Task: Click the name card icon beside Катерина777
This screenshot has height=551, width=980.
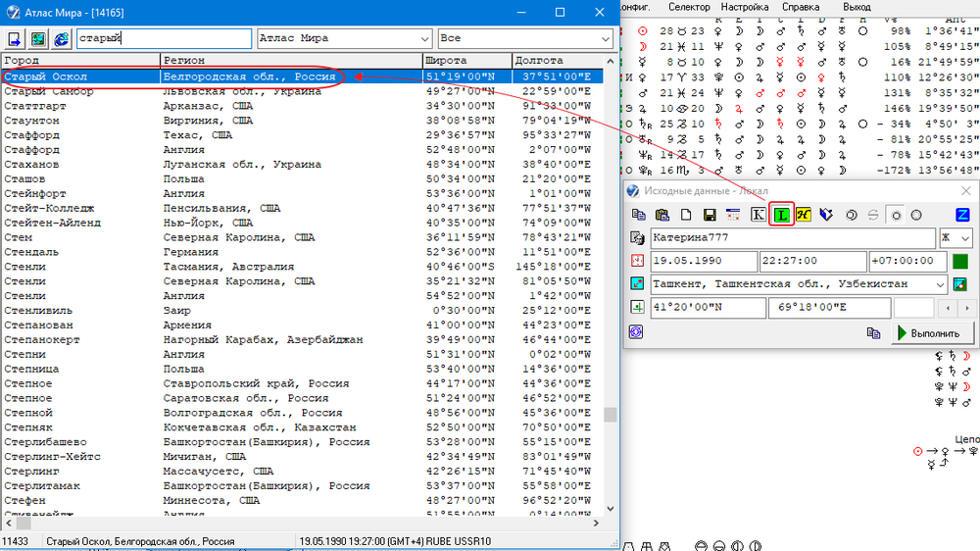Action: 637,237
